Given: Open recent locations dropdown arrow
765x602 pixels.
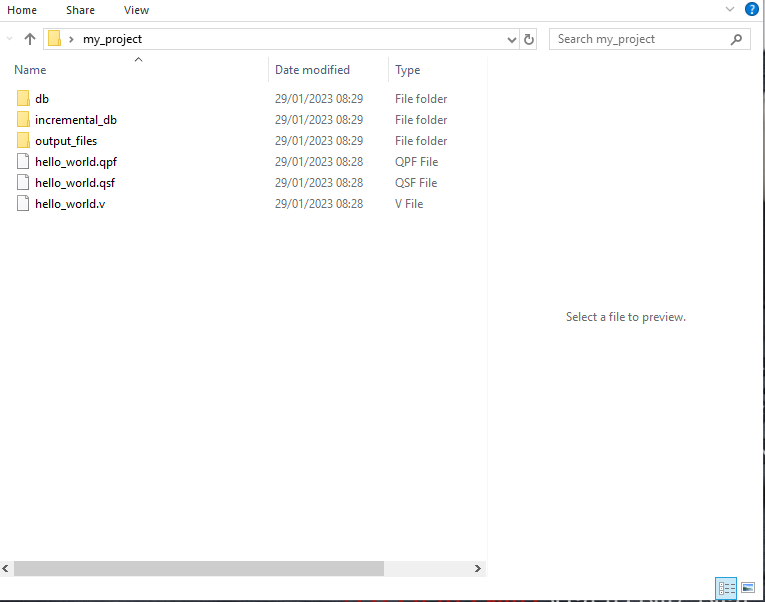Looking at the screenshot, I should (x=9, y=39).
